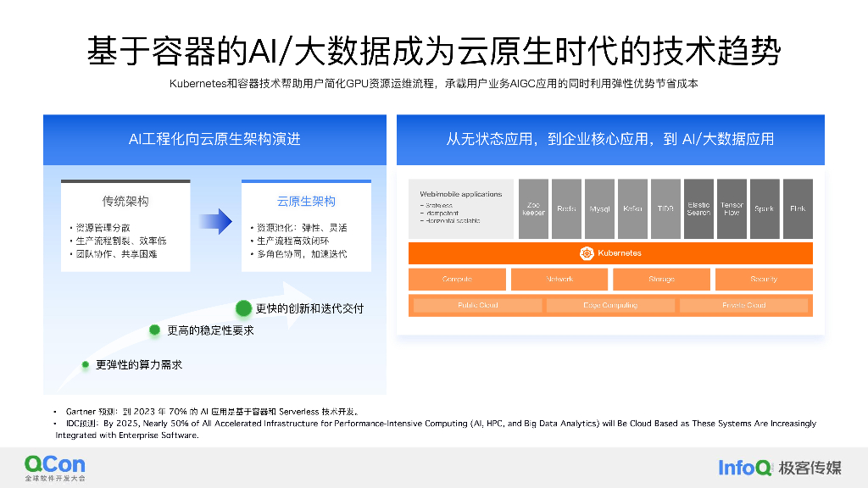Select the Kafka block
This screenshot has width=868, height=488.
point(632,208)
